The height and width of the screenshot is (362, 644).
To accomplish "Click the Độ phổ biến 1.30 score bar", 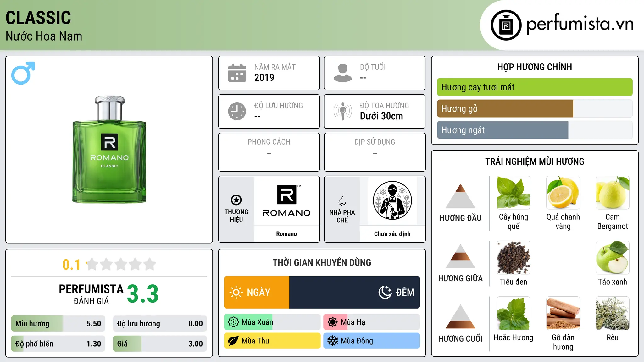I will 58,344.
